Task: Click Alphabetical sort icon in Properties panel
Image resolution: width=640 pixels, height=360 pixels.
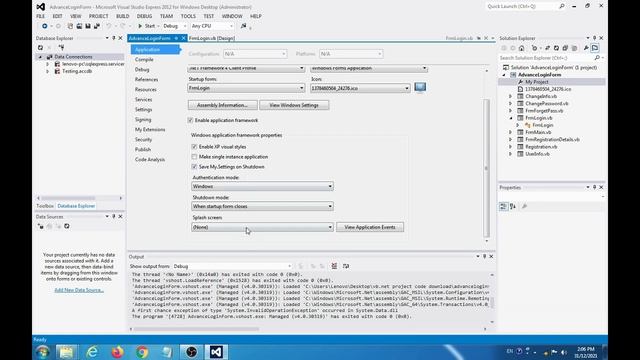Action: tap(513, 207)
